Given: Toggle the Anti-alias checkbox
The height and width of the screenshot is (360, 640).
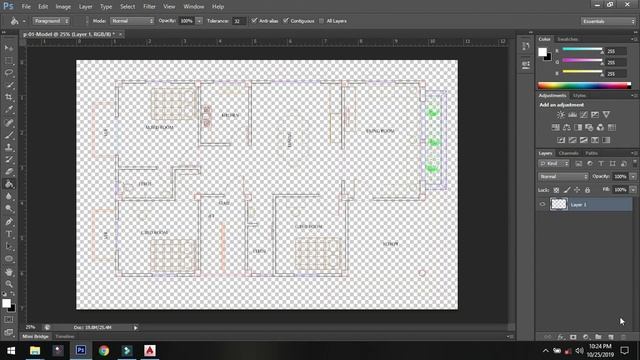Looking at the screenshot, I should (x=254, y=20).
